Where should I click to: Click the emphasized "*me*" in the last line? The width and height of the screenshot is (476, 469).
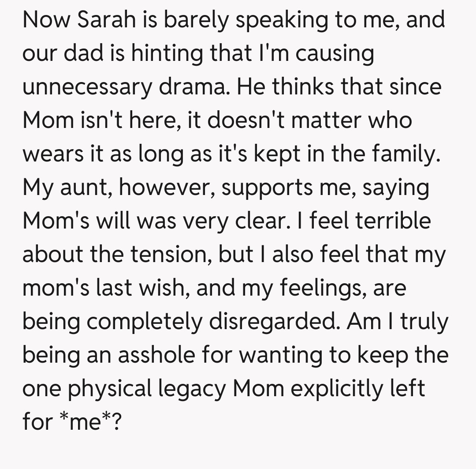[86, 423]
